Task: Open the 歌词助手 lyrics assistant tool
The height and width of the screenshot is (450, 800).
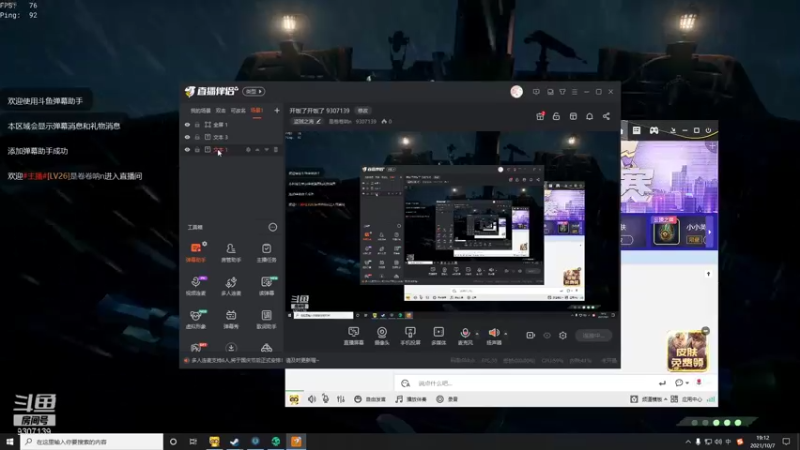Action: coord(266,319)
